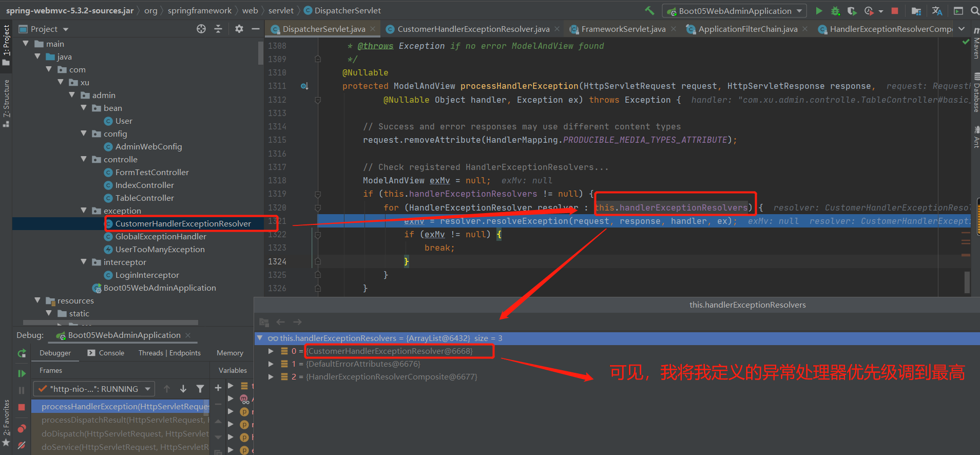Collapse the bean folder in Project tree

point(84,108)
